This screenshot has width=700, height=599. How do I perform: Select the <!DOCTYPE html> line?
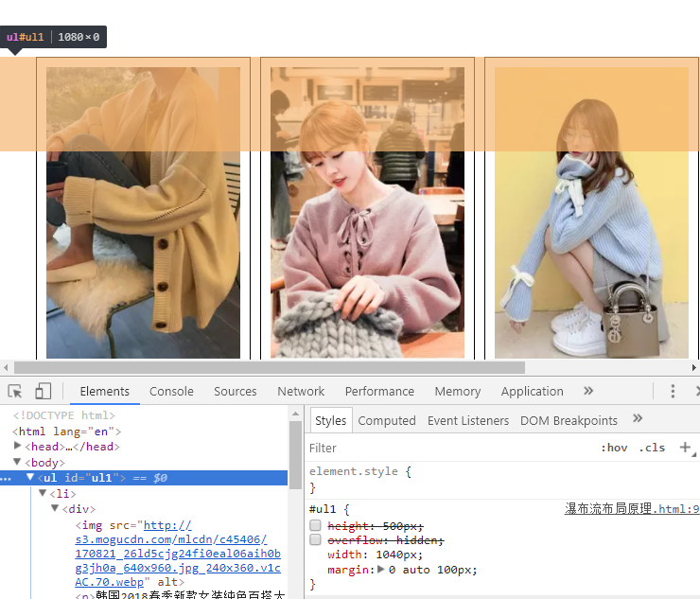(x=63, y=415)
